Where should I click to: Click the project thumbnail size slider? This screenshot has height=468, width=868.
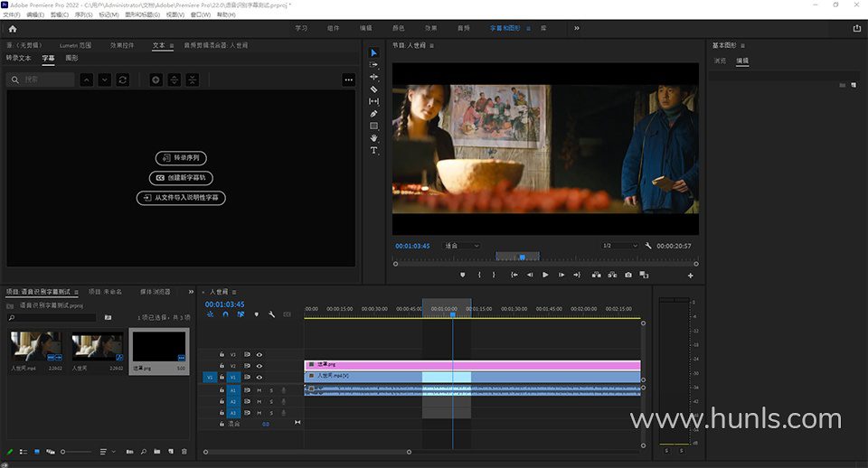(76, 452)
